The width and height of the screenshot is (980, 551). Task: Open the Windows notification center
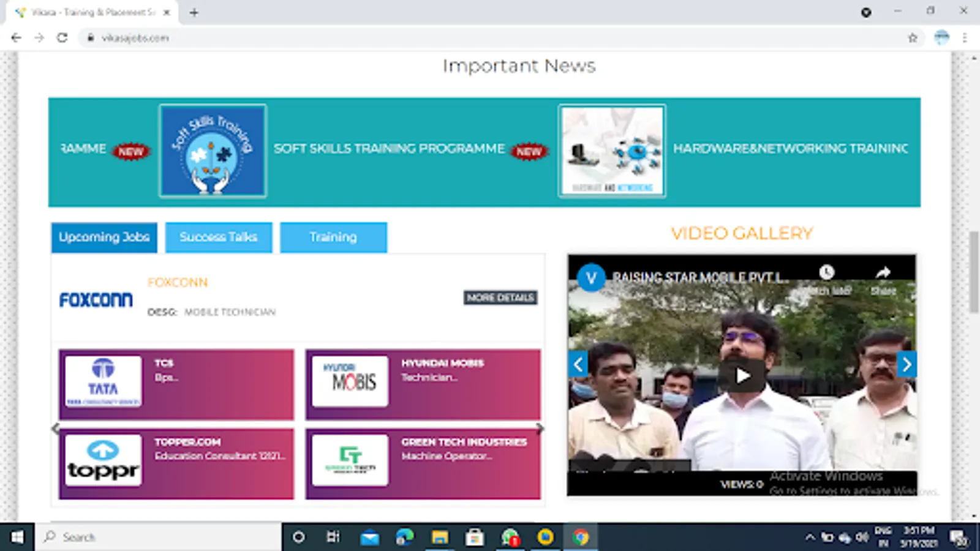click(959, 538)
